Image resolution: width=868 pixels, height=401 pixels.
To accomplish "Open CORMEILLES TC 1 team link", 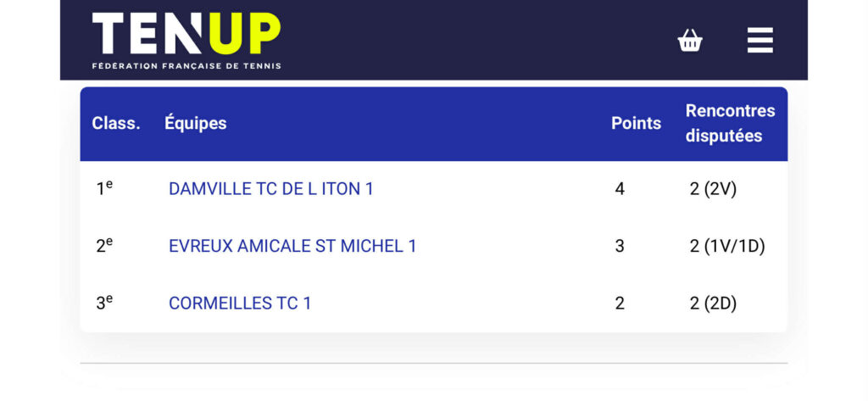I will point(240,303).
